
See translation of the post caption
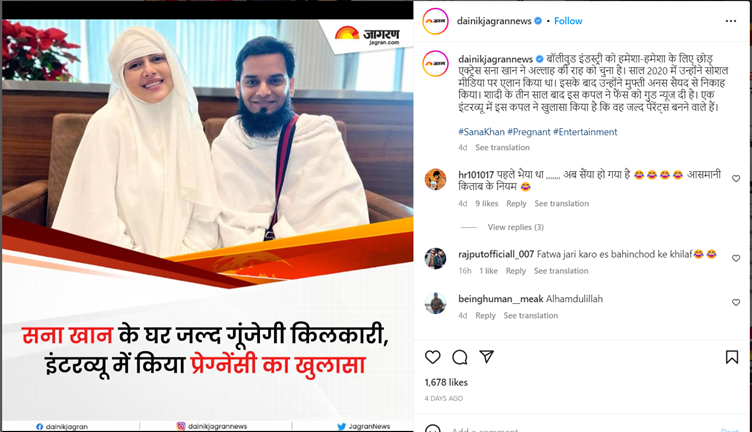[x=502, y=147]
